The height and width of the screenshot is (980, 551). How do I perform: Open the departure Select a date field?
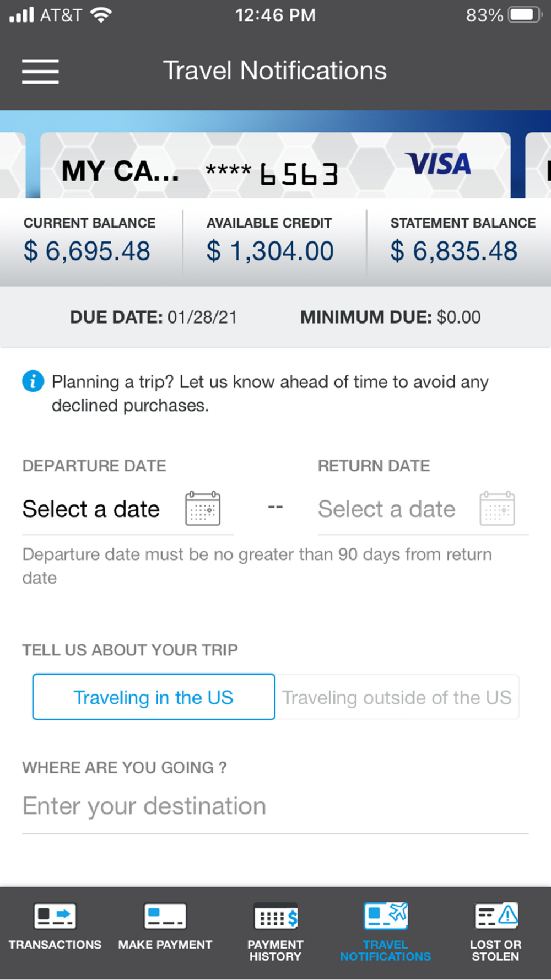128,509
